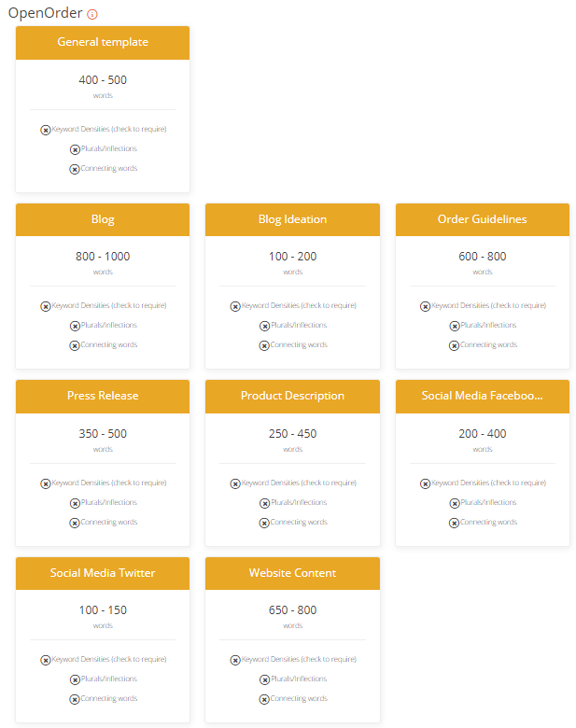Click Connecting words x icon in Product Description
Viewport: 576px width, 728px height.
click(x=264, y=524)
